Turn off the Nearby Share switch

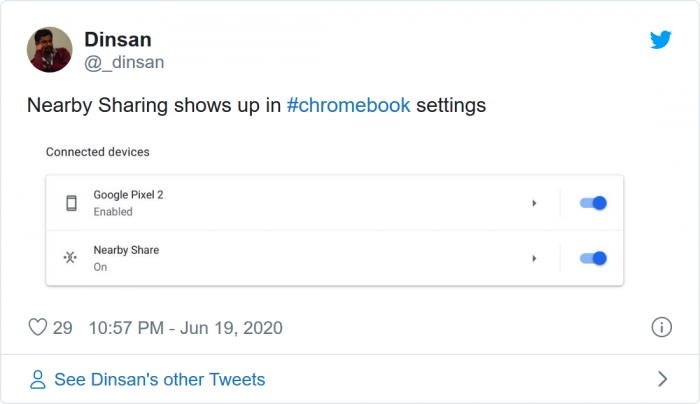[593, 258]
